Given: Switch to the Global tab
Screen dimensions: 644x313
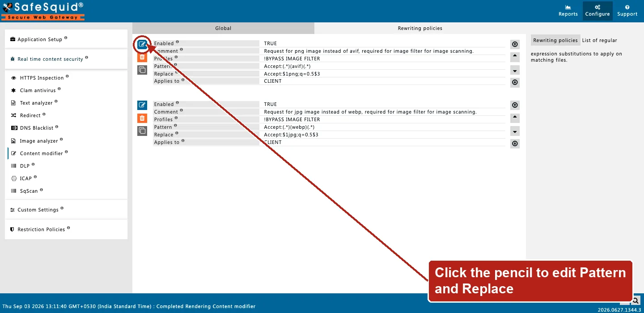Looking at the screenshot, I should click(x=223, y=28).
